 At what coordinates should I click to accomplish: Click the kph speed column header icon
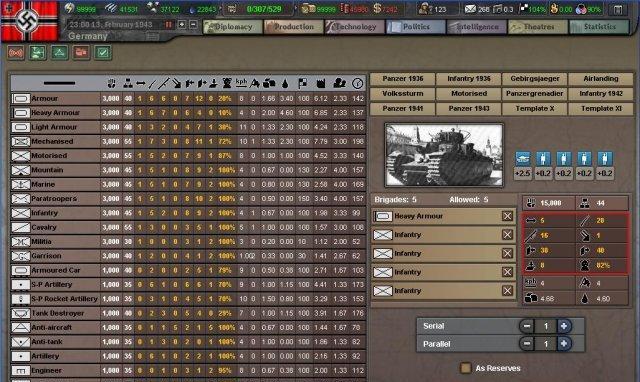(241, 83)
